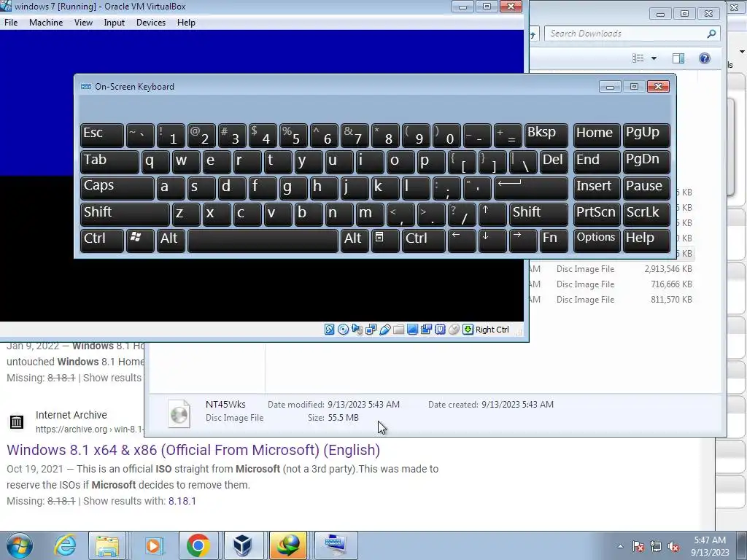Click the VirtualBox USB devices icon
This screenshot has width=747, height=560.
point(385,330)
